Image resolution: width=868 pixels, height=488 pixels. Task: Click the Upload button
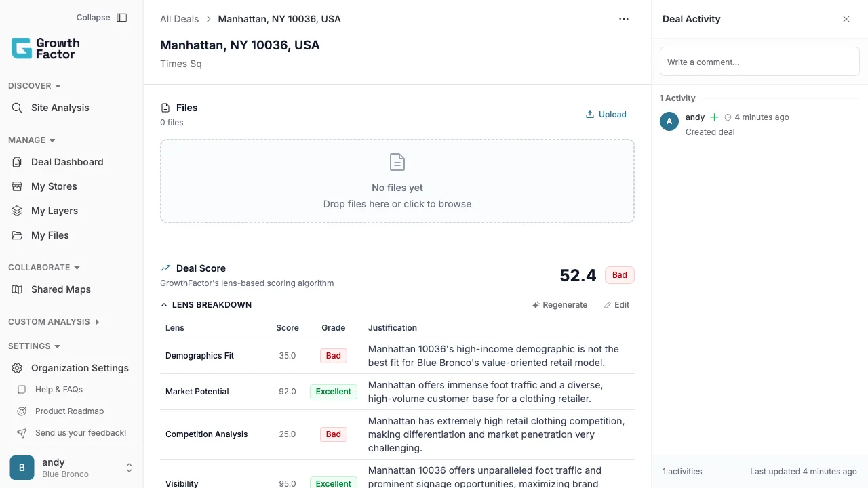click(606, 114)
